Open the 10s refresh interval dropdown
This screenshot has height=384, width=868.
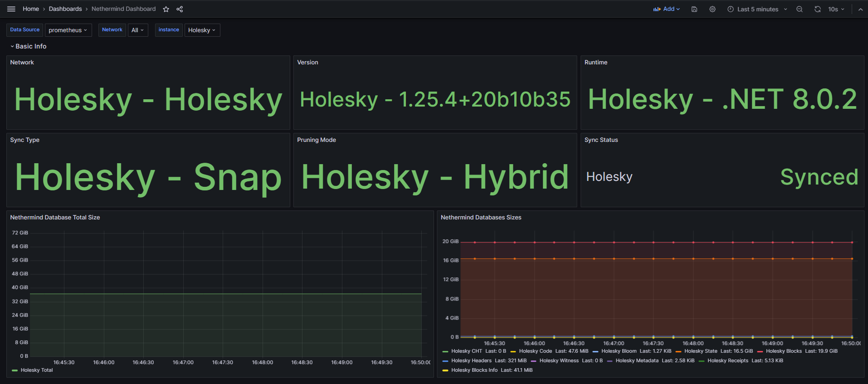point(836,9)
